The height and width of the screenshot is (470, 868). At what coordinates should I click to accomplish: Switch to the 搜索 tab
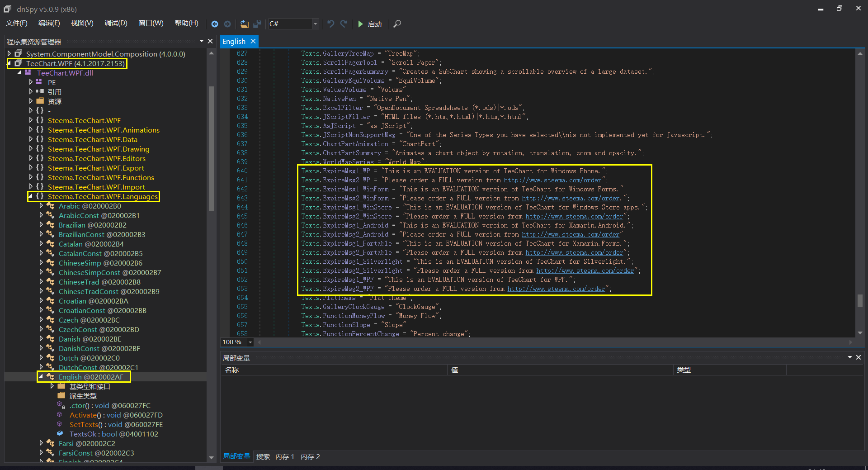pyautogui.click(x=263, y=456)
